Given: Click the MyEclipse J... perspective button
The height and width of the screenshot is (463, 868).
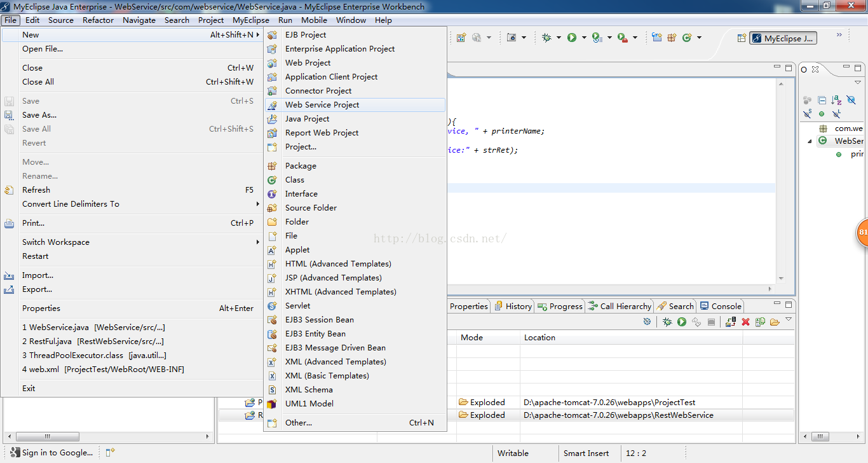Looking at the screenshot, I should [x=783, y=38].
